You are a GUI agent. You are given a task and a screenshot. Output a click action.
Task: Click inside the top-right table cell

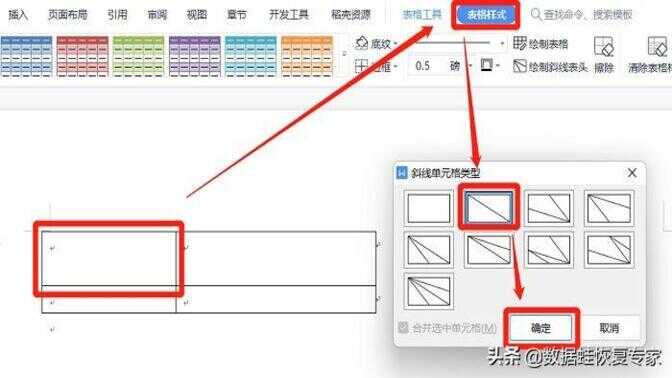click(276, 258)
